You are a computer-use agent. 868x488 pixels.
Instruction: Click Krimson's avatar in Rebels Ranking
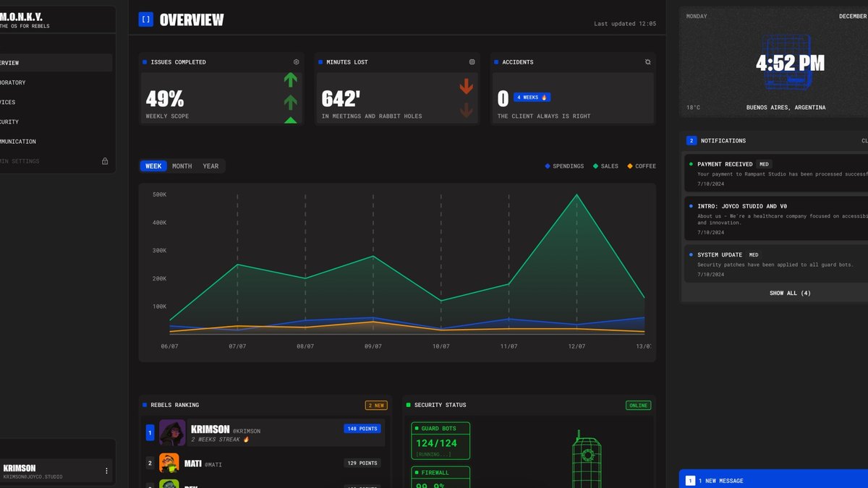[172, 432]
